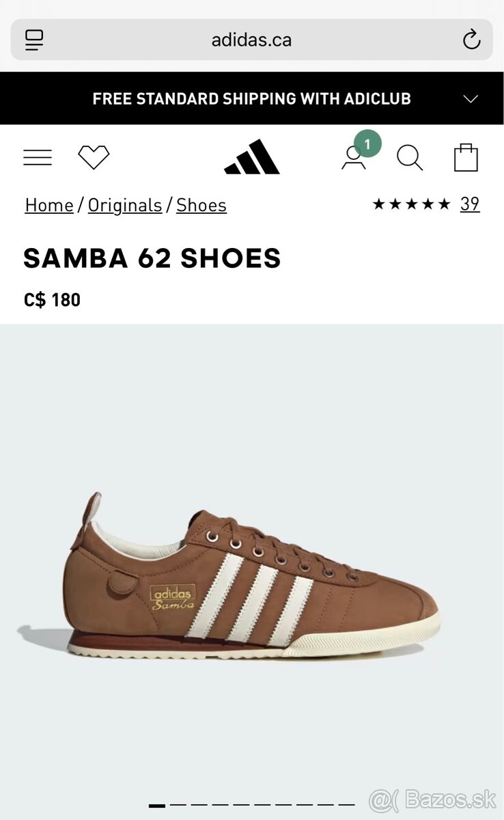Open the Shoes breadcrumb link
504x820 pixels.
click(x=201, y=206)
